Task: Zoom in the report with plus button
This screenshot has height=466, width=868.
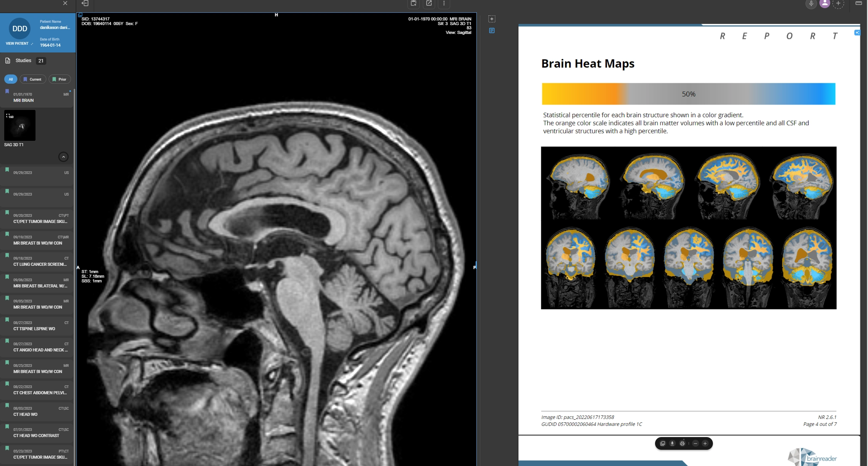Action: (705, 444)
